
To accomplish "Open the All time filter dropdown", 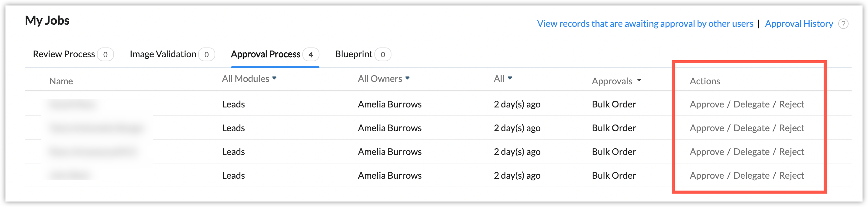I will click(503, 79).
